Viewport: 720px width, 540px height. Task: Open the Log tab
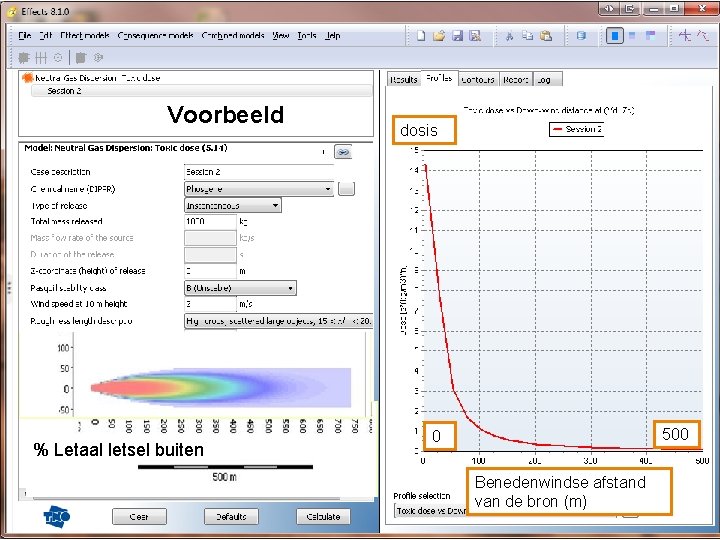pos(546,79)
